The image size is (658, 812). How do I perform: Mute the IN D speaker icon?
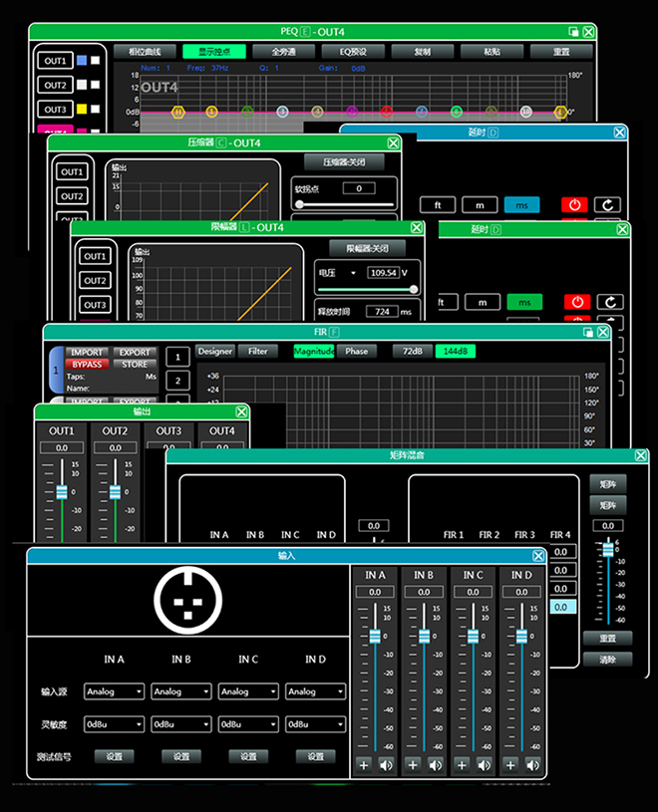click(x=533, y=765)
